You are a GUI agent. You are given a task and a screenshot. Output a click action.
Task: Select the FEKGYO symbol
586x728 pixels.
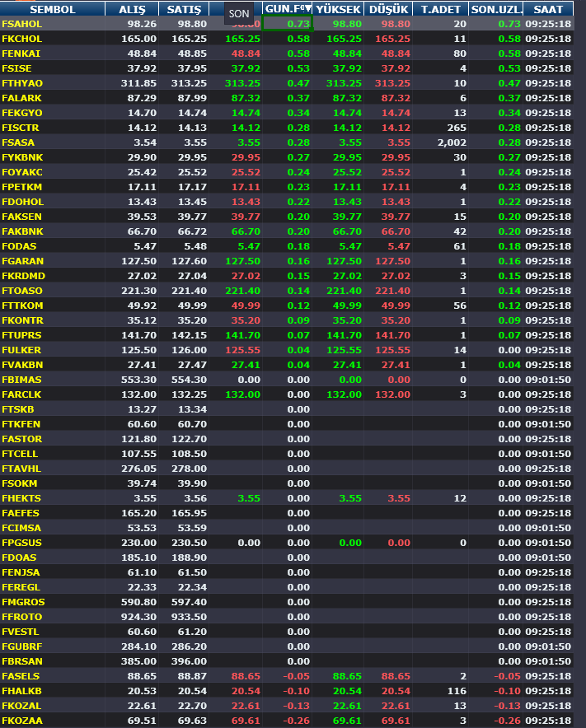point(22,113)
